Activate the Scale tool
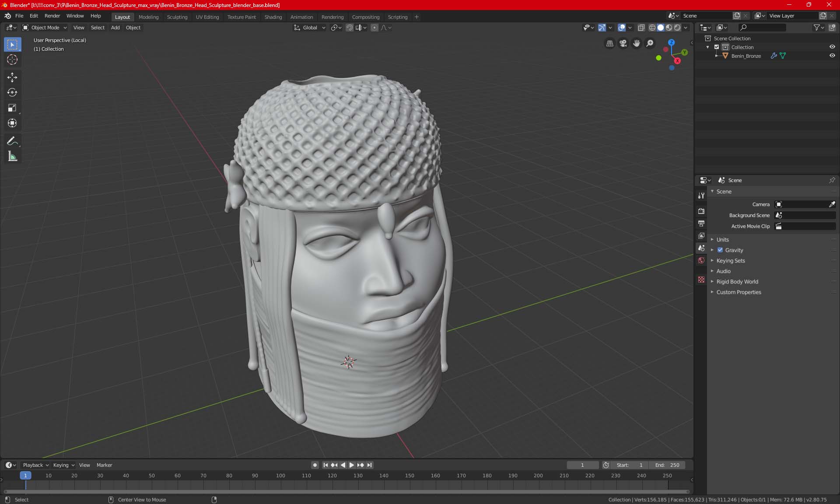The image size is (840, 504). tap(12, 108)
